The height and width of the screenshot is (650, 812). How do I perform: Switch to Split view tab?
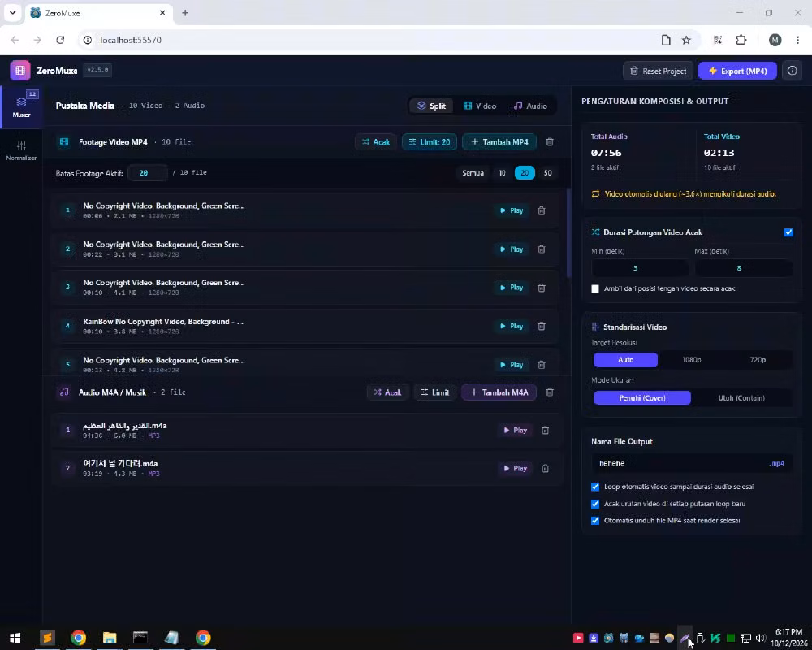431,106
